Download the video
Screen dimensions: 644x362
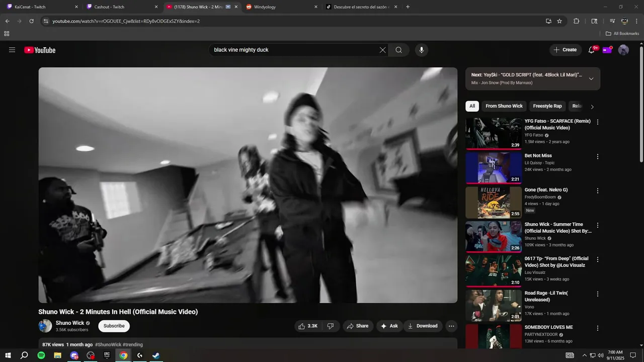pyautogui.click(x=423, y=326)
